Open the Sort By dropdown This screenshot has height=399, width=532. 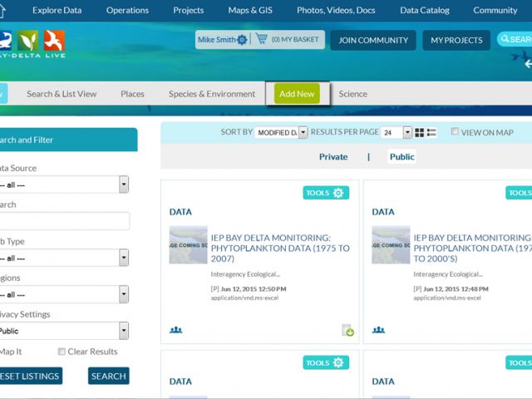coord(281,132)
